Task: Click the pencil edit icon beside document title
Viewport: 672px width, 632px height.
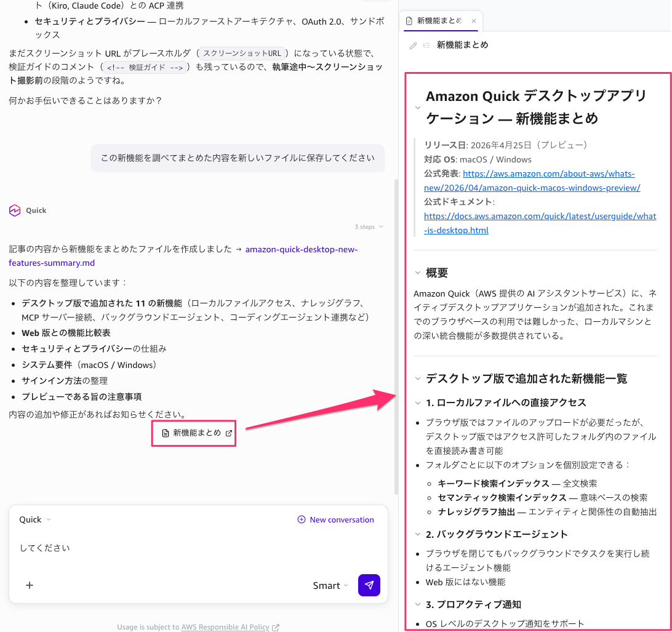Action: pos(413,46)
